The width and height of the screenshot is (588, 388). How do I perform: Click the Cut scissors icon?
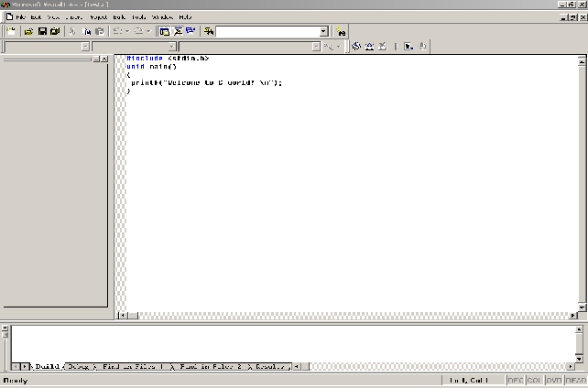pos(72,31)
